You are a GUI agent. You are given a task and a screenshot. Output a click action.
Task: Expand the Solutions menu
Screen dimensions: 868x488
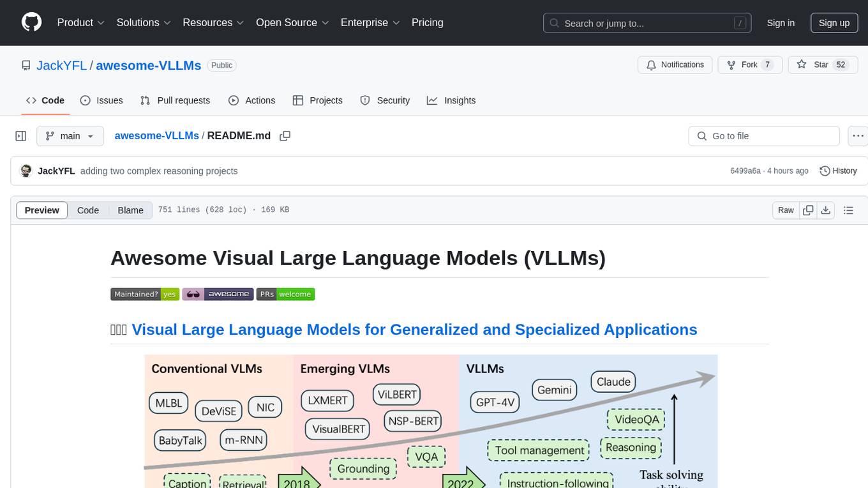click(x=144, y=22)
